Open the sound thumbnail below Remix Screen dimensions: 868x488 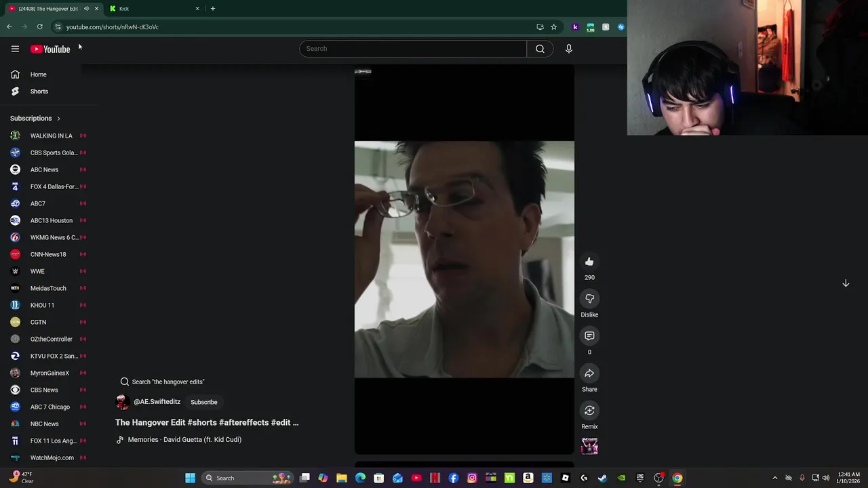click(x=589, y=445)
